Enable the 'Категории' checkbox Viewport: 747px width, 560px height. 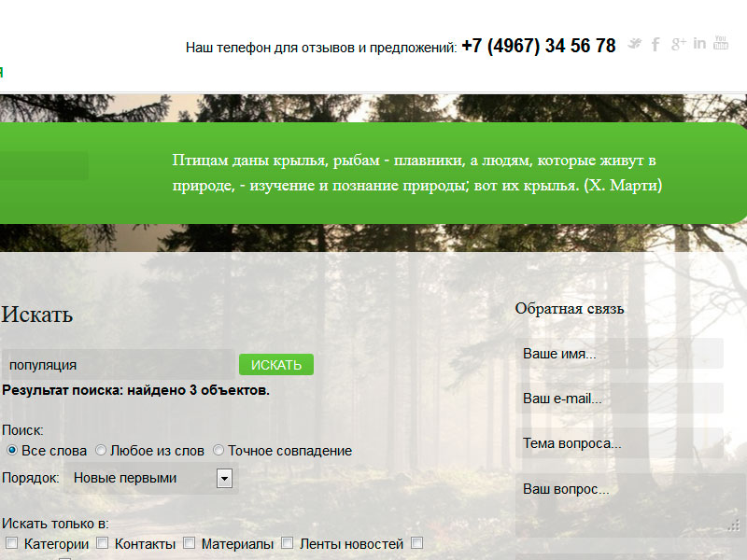(11, 543)
